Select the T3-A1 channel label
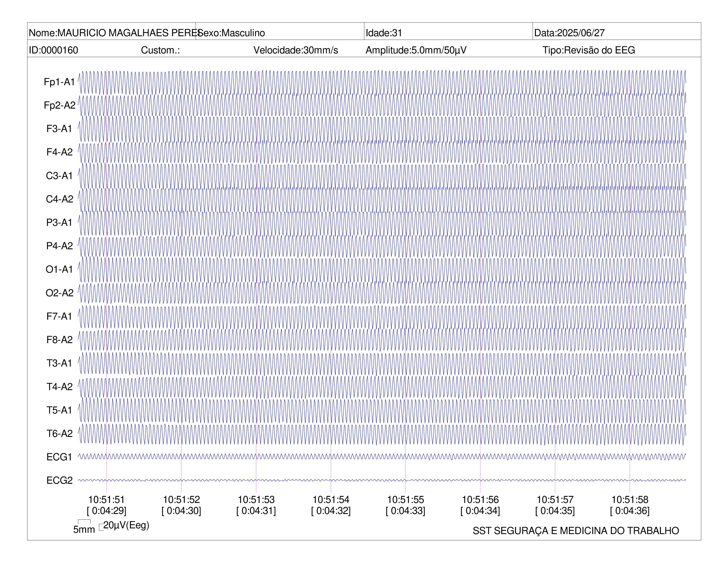The width and height of the screenshot is (728, 563). (59, 363)
